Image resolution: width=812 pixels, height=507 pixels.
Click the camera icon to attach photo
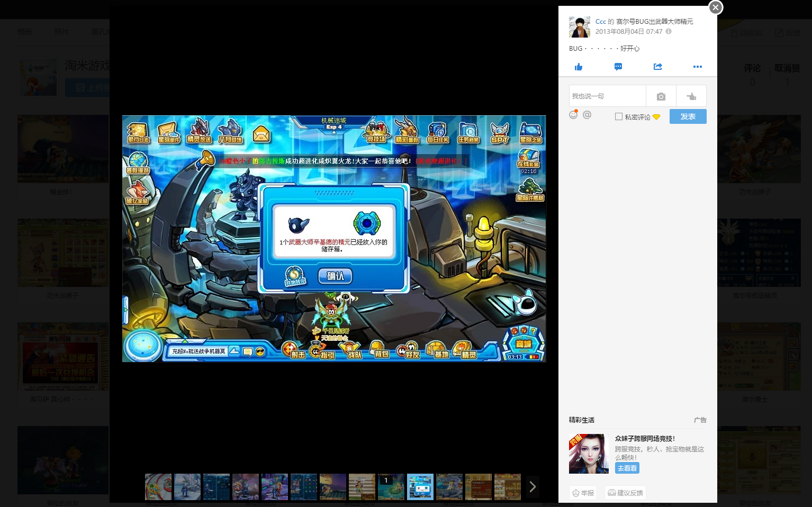[x=661, y=96]
